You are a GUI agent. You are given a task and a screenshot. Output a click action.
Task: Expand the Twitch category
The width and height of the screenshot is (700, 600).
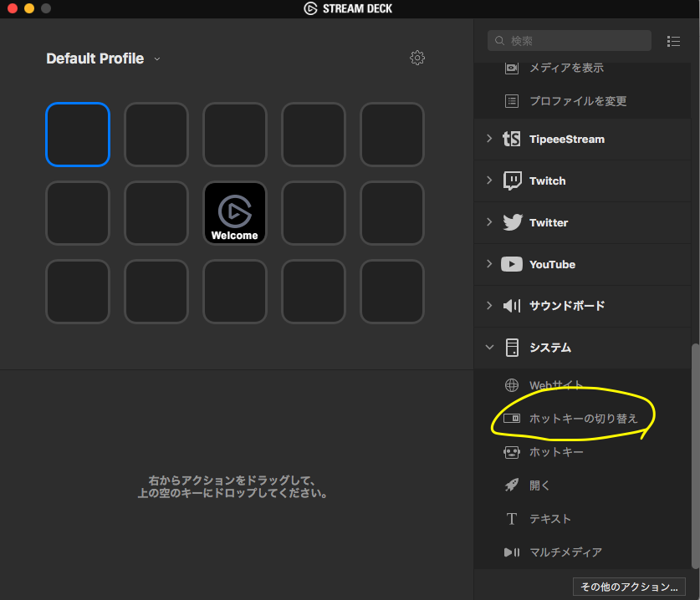point(489,181)
